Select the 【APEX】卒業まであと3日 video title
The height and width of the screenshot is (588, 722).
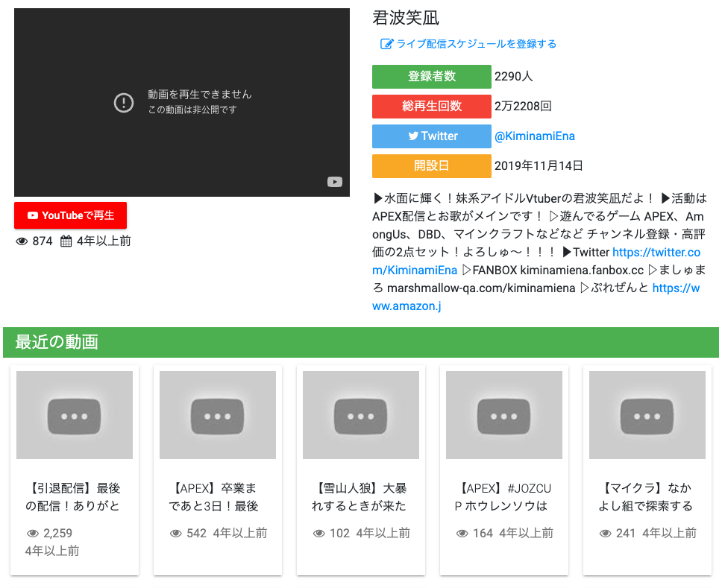pos(218,497)
